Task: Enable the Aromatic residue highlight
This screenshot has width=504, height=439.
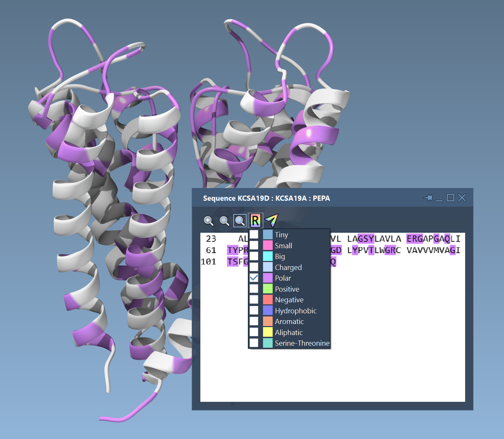Action: tap(254, 321)
